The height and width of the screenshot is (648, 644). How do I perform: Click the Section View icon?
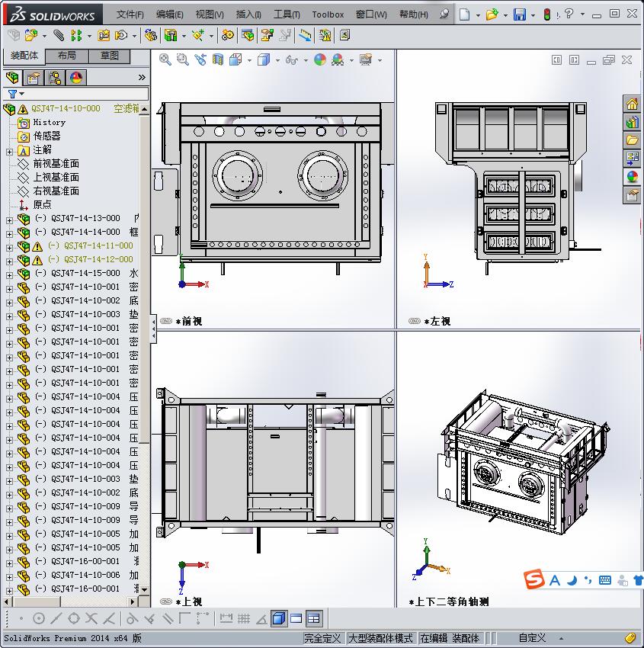[217, 59]
